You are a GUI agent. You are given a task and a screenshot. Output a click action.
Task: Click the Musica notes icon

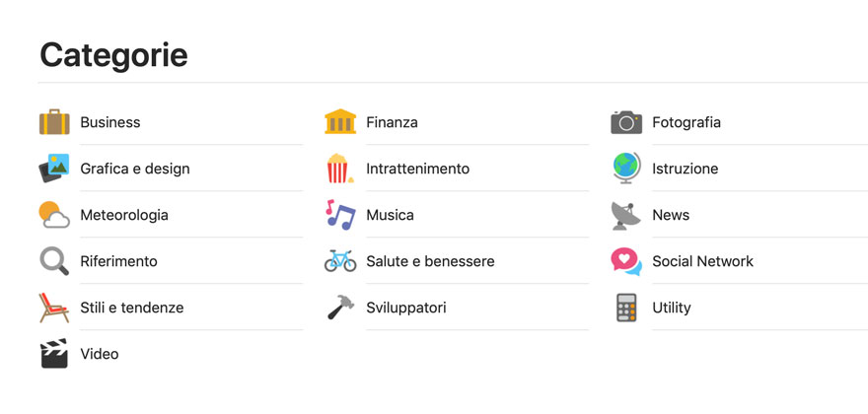tap(340, 215)
